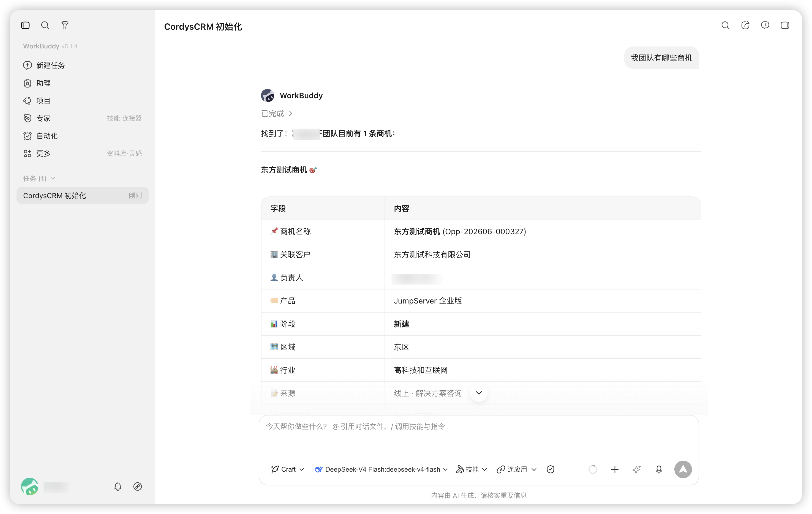Image resolution: width=812 pixels, height=514 pixels.
Task: Open the 助理 assistant section
Action: click(x=37, y=83)
